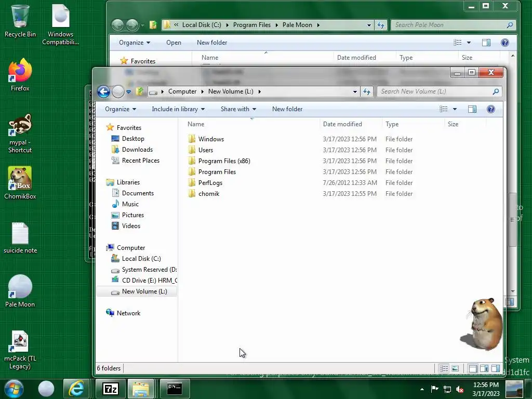Select the Program Files (x86) folder
This screenshot has height=399, width=532.
(224, 161)
